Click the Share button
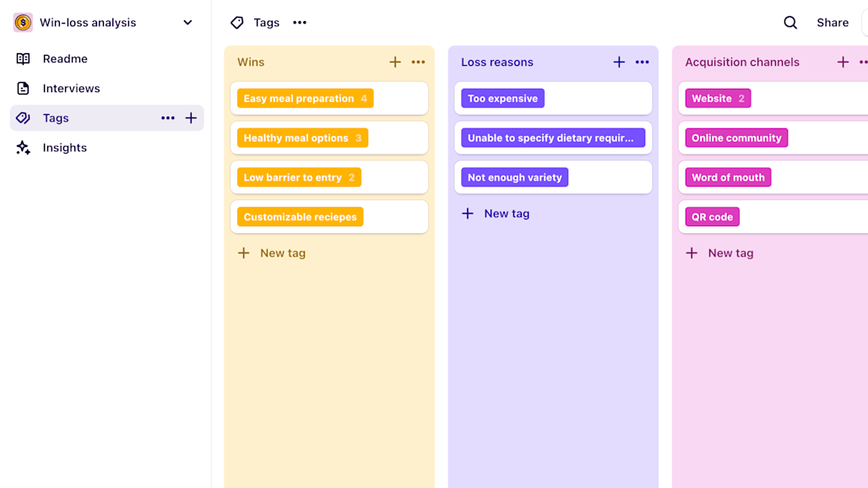Screen dimensions: 868x488 pyautogui.click(x=833, y=23)
